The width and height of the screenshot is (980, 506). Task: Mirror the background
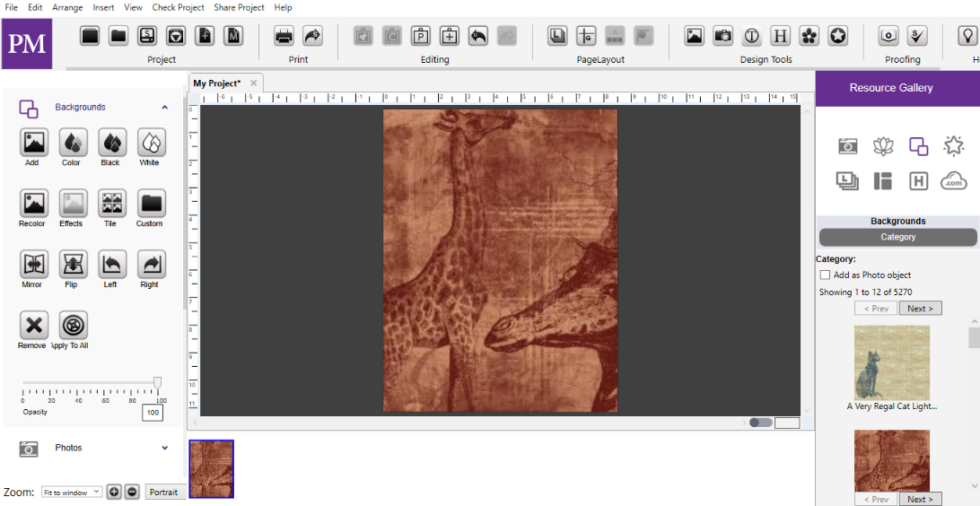pyautogui.click(x=32, y=265)
